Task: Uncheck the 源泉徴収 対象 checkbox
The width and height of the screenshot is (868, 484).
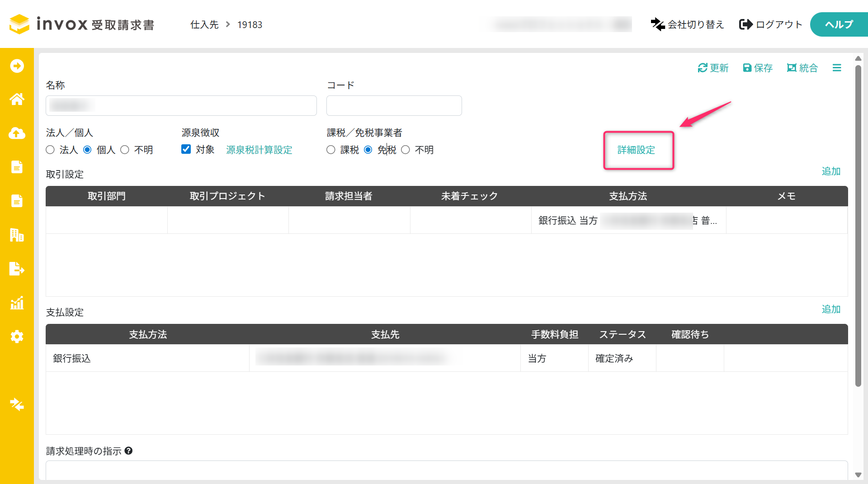Action: point(186,149)
